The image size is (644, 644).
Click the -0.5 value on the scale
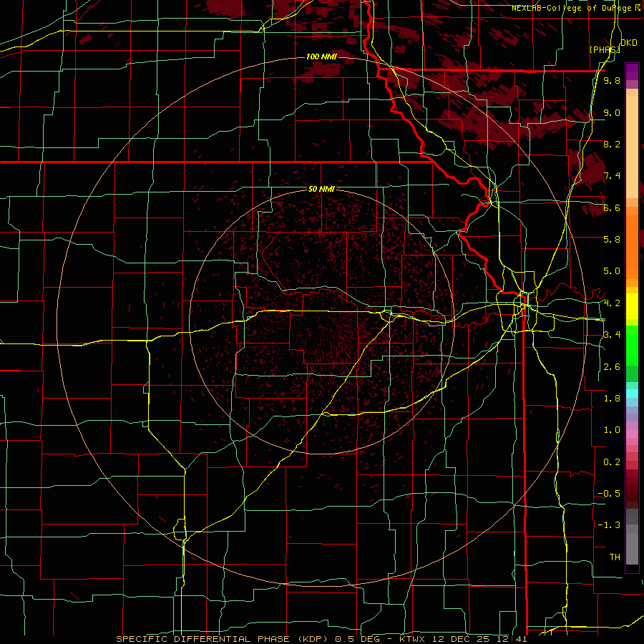point(609,494)
